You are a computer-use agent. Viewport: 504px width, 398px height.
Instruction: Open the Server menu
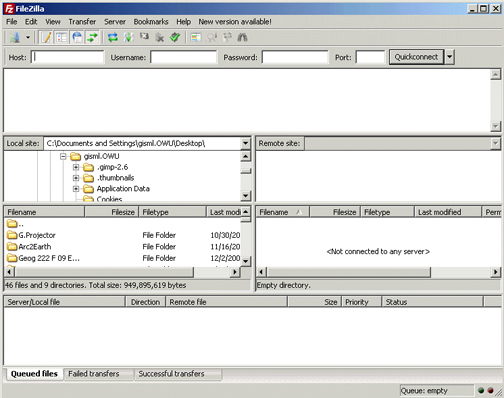115,22
